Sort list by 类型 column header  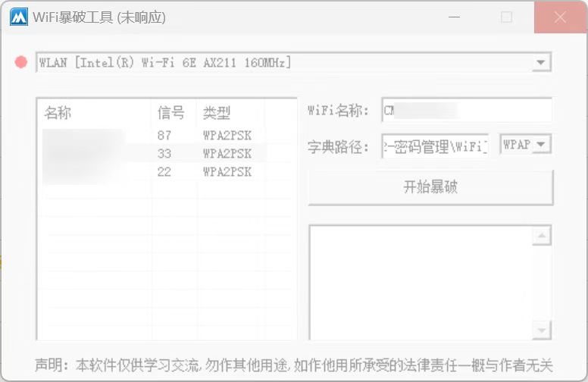pos(230,113)
